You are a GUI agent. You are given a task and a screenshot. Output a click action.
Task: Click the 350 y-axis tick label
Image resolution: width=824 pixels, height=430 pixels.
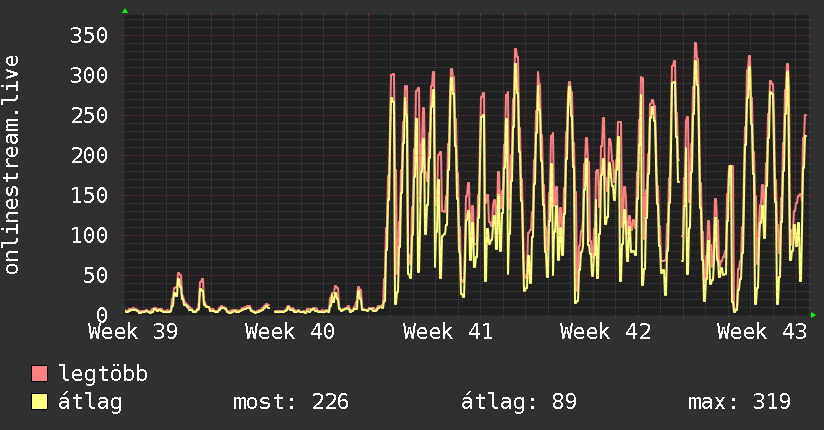click(89, 36)
